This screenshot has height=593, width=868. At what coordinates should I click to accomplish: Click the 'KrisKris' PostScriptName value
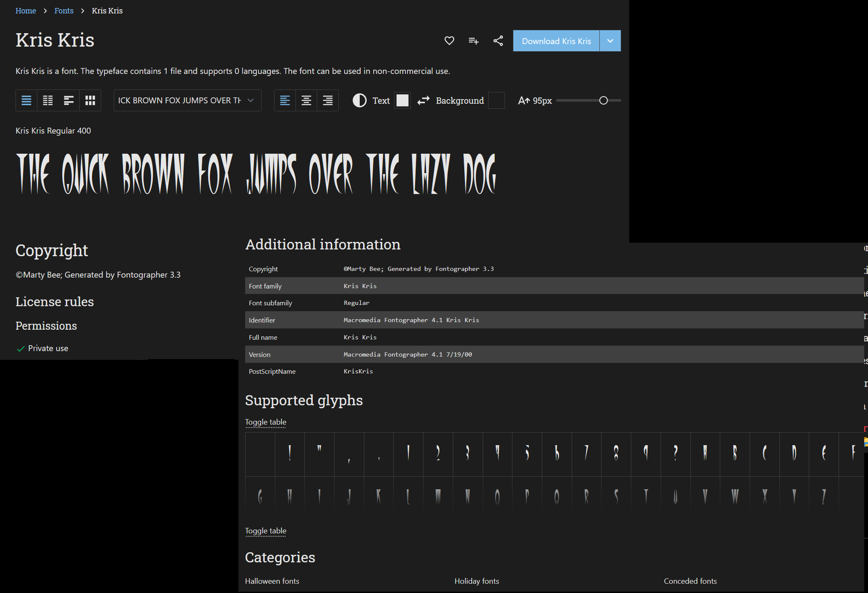tap(358, 371)
